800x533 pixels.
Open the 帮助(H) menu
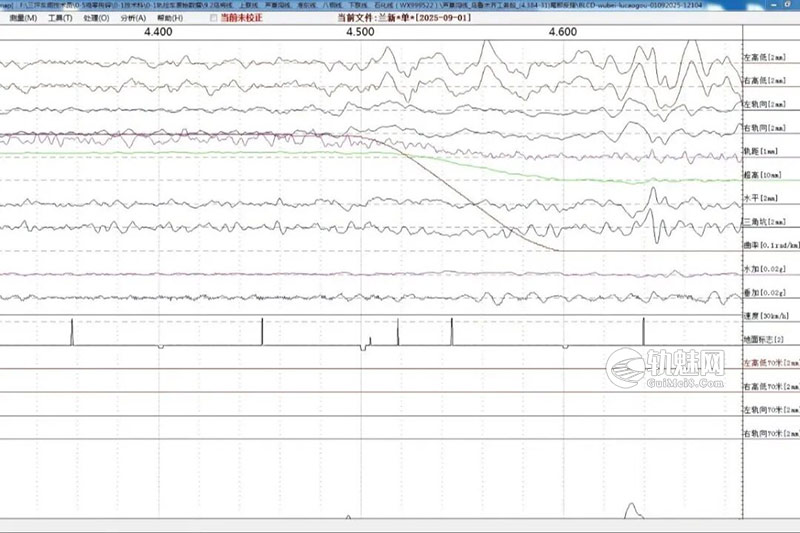point(170,18)
